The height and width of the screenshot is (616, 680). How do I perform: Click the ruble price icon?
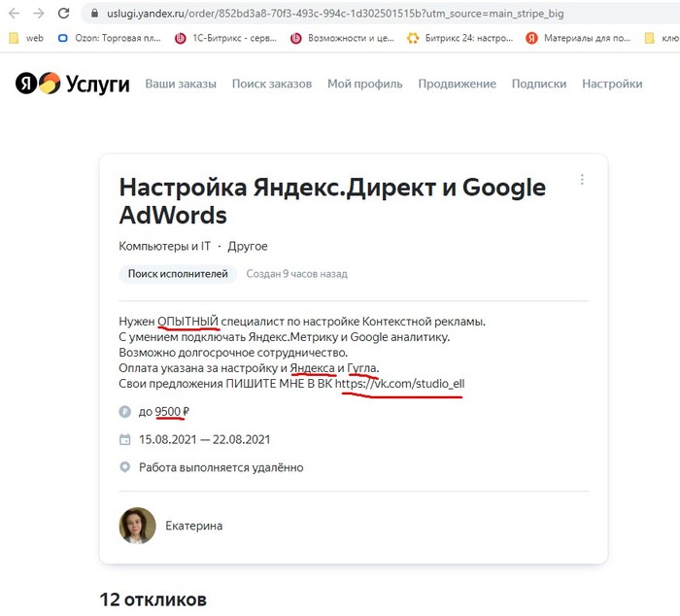[125, 411]
